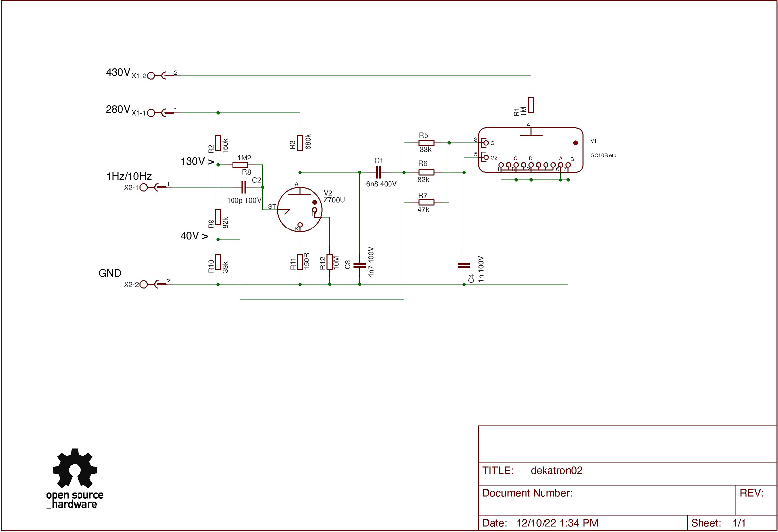Screen dimensions: 778x532
Task: Select the GND text label
Action: tap(110, 273)
